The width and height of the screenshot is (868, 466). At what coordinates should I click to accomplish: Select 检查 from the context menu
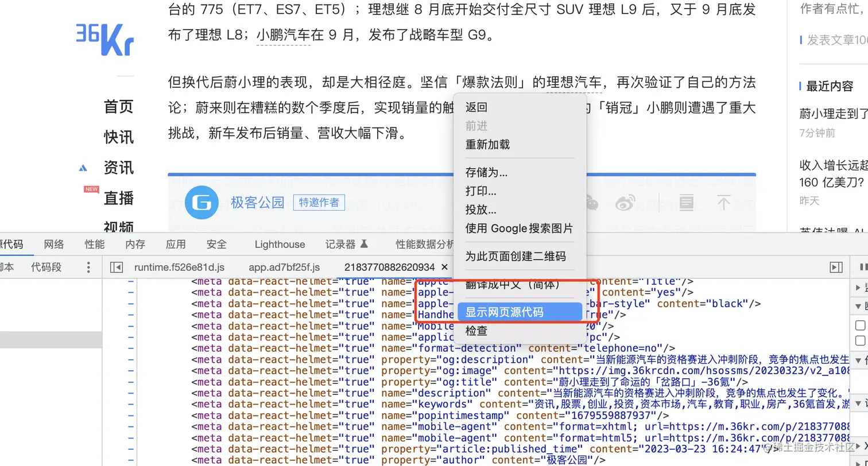click(476, 331)
